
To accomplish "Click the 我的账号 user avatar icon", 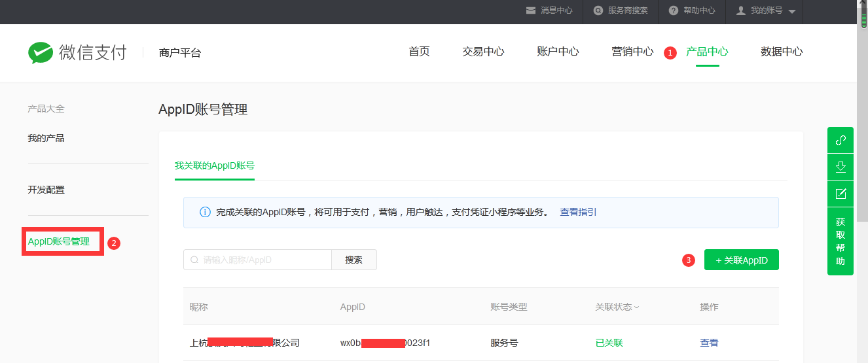I will pos(741,11).
